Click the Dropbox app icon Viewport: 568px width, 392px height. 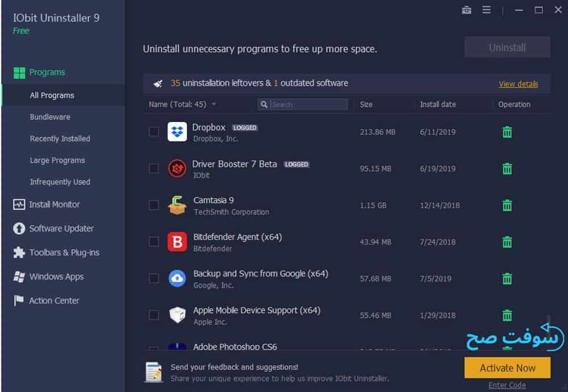tap(177, 131)
